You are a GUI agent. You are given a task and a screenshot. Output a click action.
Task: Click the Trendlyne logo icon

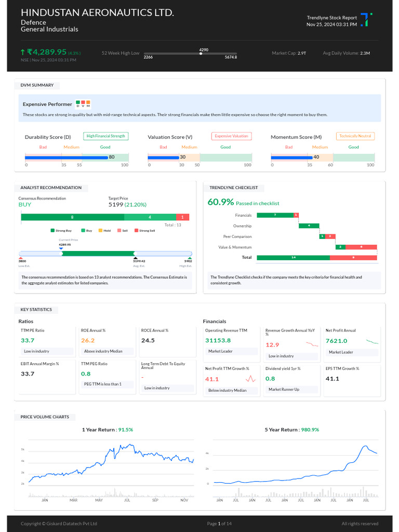coord(366,20)
